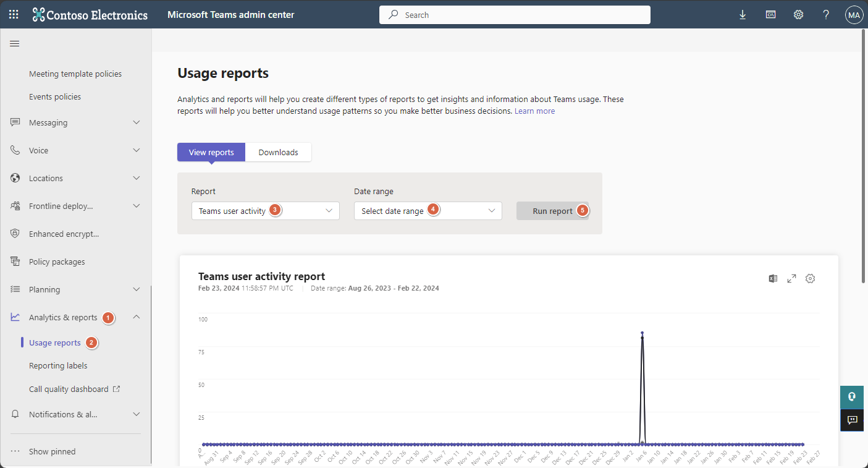This screenshot has height=468, width=868.
Task: Switch to the Downloads tab
Action: (278, 152)
